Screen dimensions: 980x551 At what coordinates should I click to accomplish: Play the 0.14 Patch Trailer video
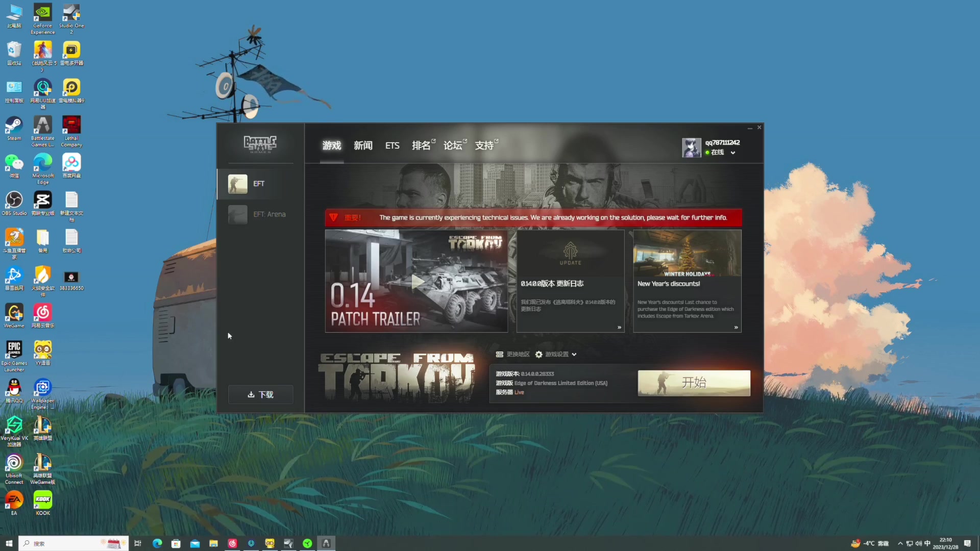coord(416,281)
